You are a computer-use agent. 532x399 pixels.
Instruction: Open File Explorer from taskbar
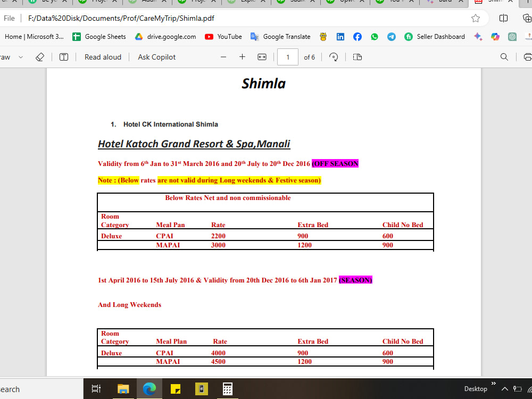pyautogui.click(x=123, y=389)
